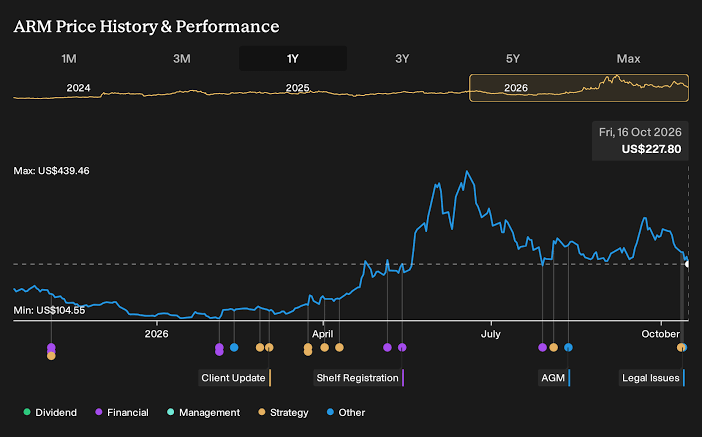Viewport: 702px width, 437px height.
Task: Click the orange Strategy marker beneath the April label
Action: (325, 347)
